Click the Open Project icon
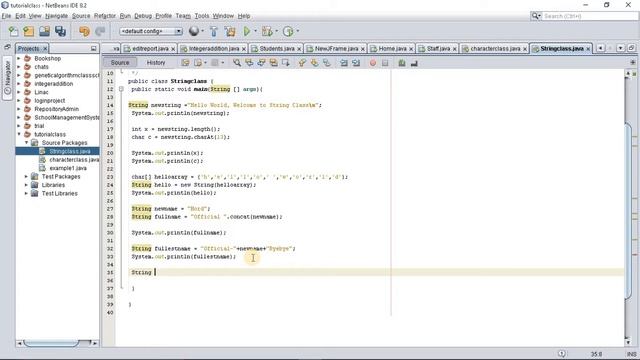The height and width of the screenshot is (360, 640). click(44, 31)
